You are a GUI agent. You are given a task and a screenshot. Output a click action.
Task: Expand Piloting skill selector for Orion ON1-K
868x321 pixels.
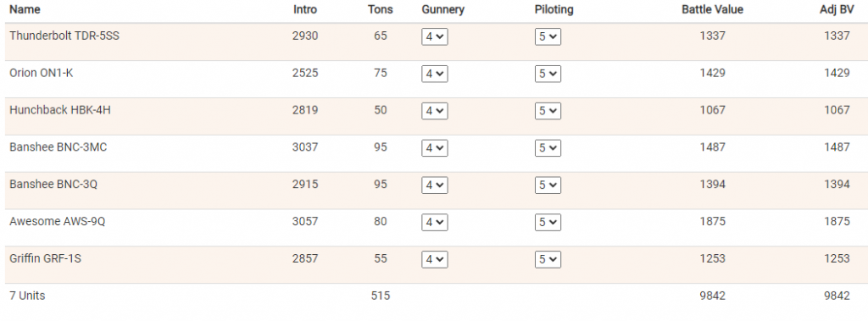[548, 74]
